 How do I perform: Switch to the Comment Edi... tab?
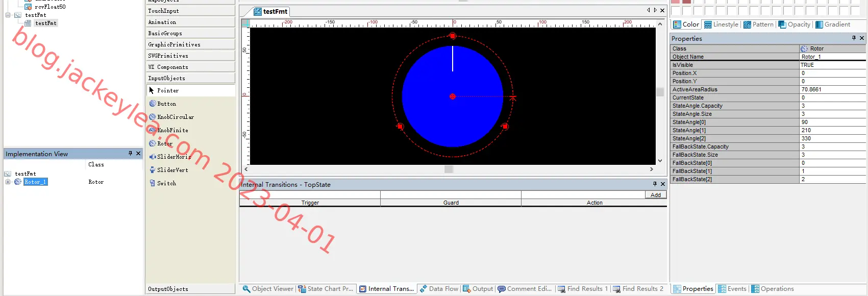[525, 289]
